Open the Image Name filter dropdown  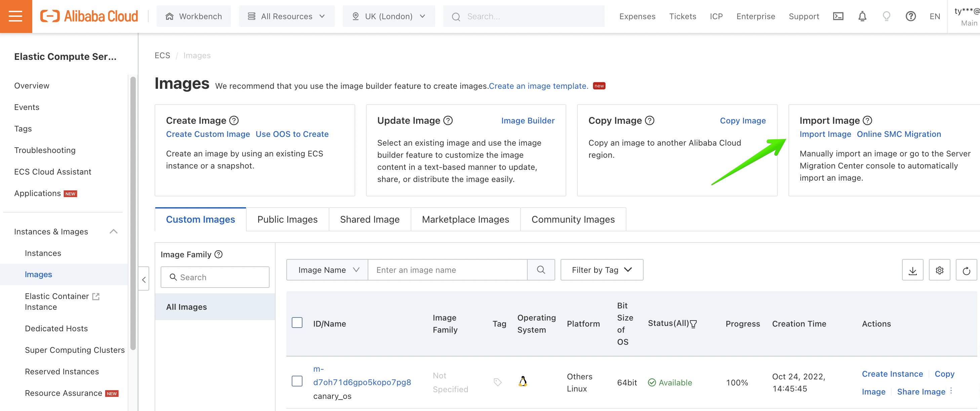coord(327,270)
